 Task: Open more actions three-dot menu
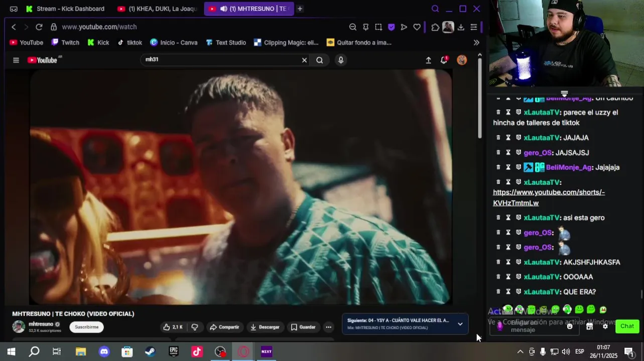tap(328, 327)
